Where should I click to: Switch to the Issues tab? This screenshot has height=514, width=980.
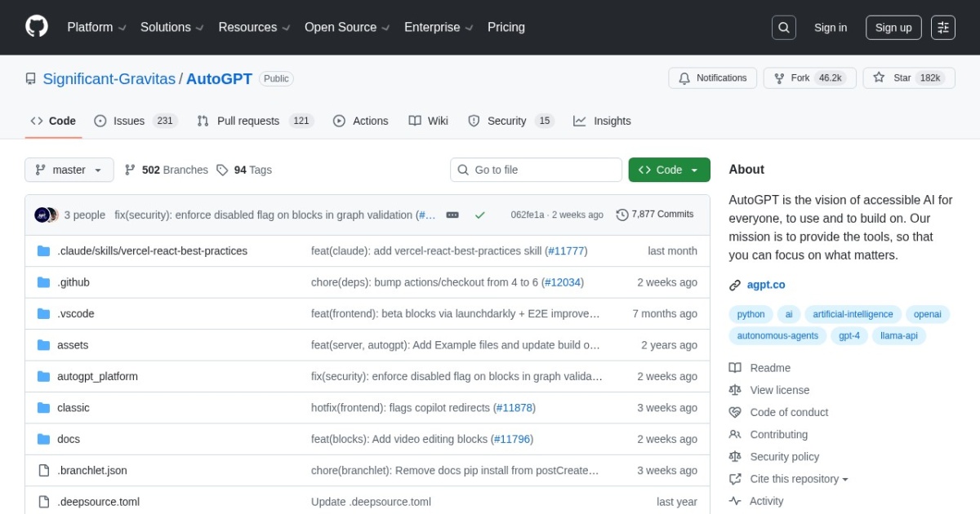(127, 120)
